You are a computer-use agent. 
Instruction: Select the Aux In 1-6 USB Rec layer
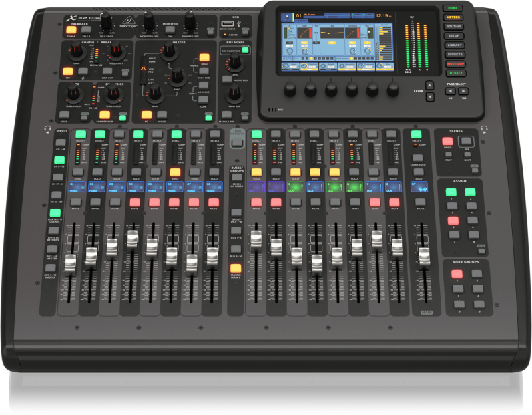55,213
